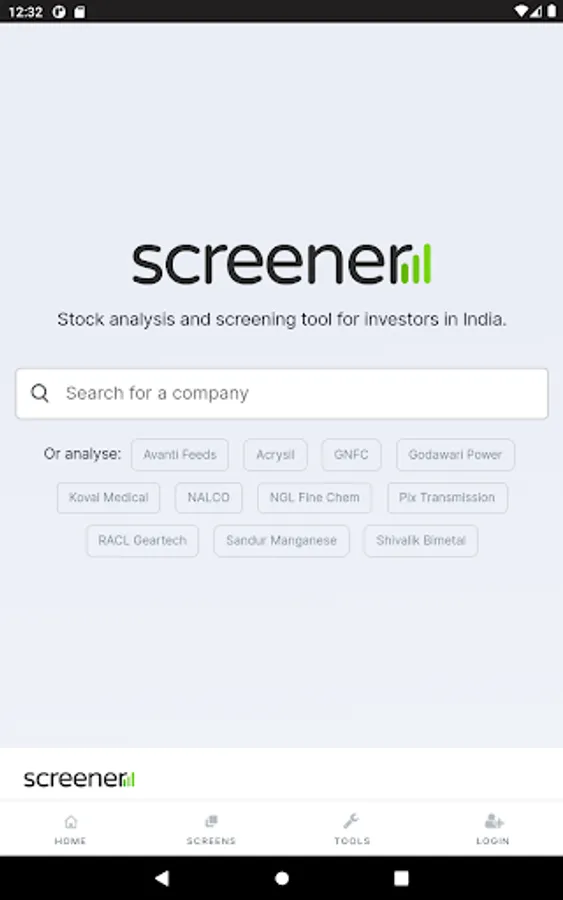Open the Tools wrench icon

coord(351,821)
